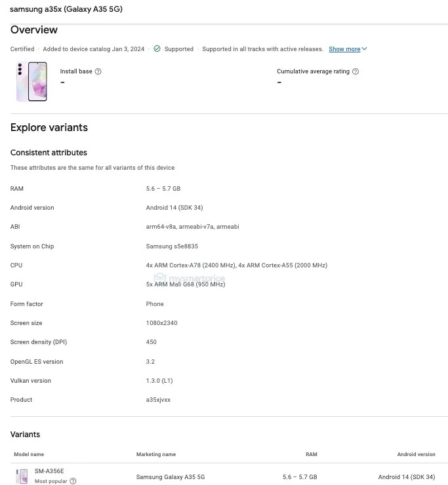This screenshot has height=485, width=448.
Task: Click the green Supported checkmark icon
Action: [157, 49]
